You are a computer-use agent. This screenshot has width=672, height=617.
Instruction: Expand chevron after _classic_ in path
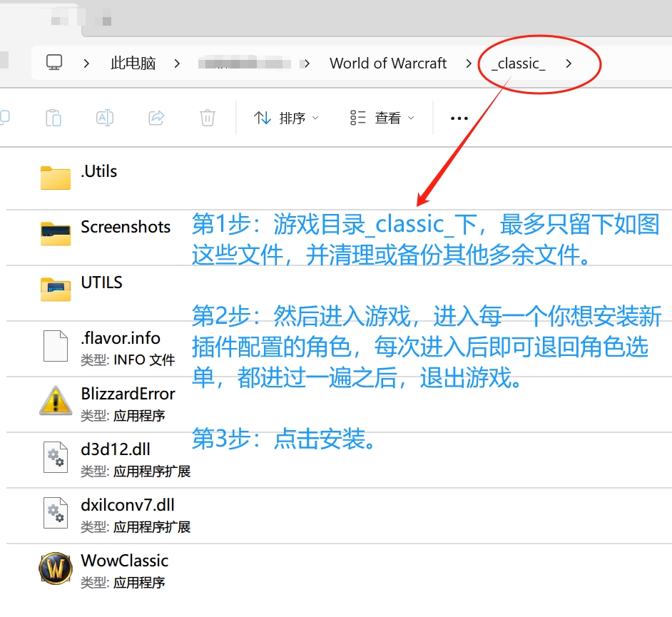569,63
